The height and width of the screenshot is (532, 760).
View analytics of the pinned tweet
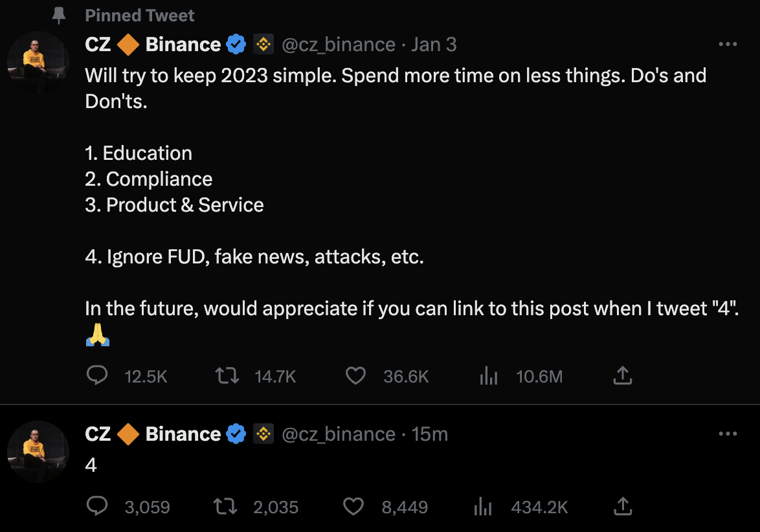489,376
